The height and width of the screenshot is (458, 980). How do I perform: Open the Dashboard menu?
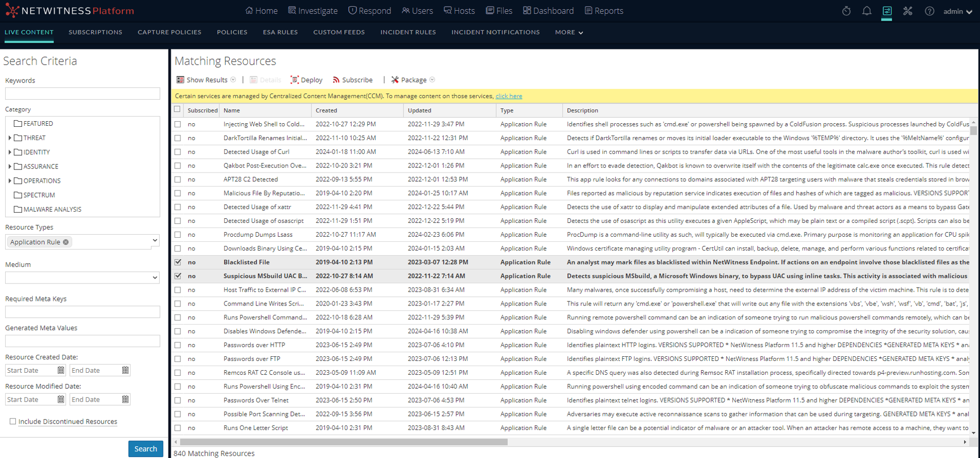coord(548,11)
